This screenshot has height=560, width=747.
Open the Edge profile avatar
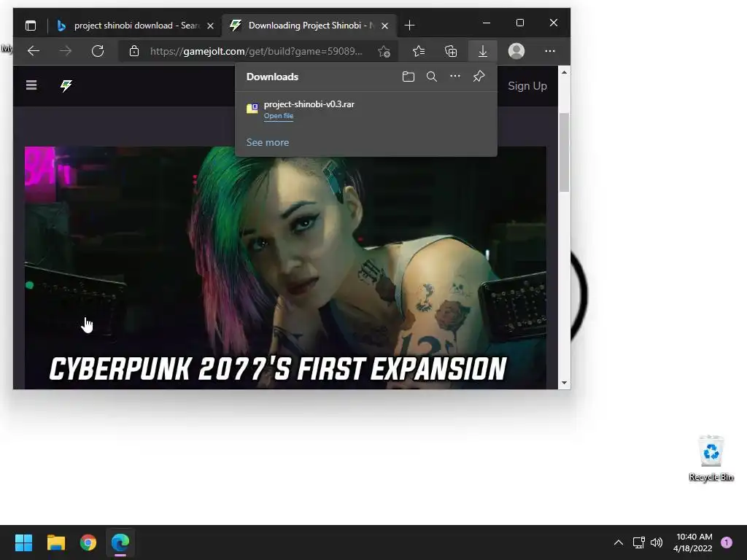pyautogui.click(x=516, y=51)
